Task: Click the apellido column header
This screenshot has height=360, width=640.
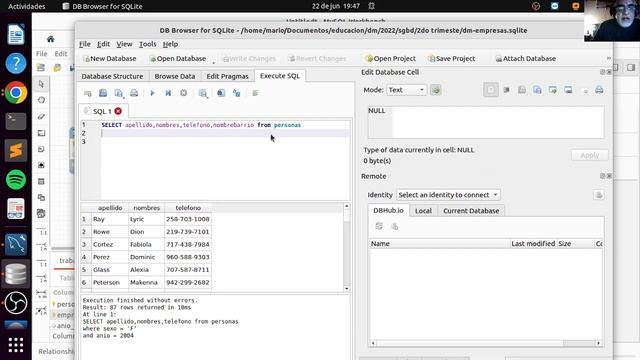Action: click(x=110, y=208)
